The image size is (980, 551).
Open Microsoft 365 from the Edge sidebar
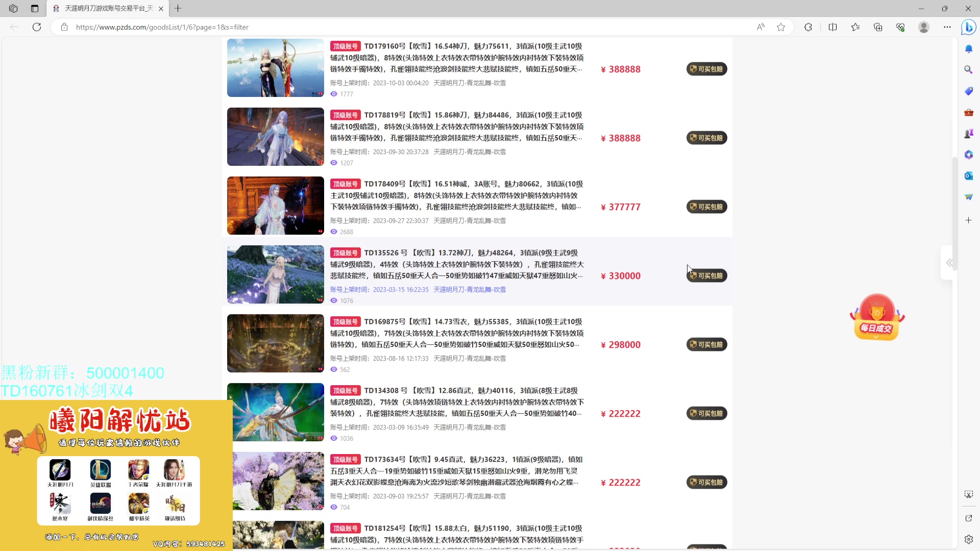[968, 155]
